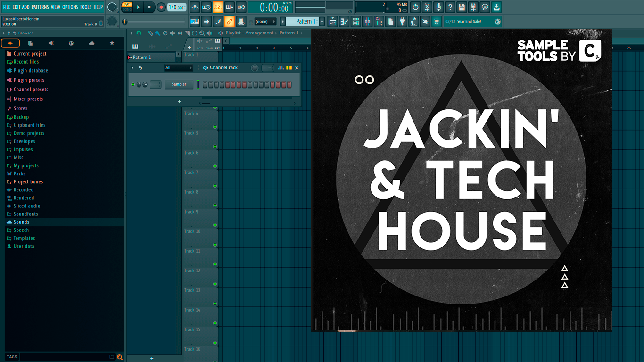The height and width of the screenshot is (362, 644).
Task: Click the touch controller icon
Action: click(425, 21)
